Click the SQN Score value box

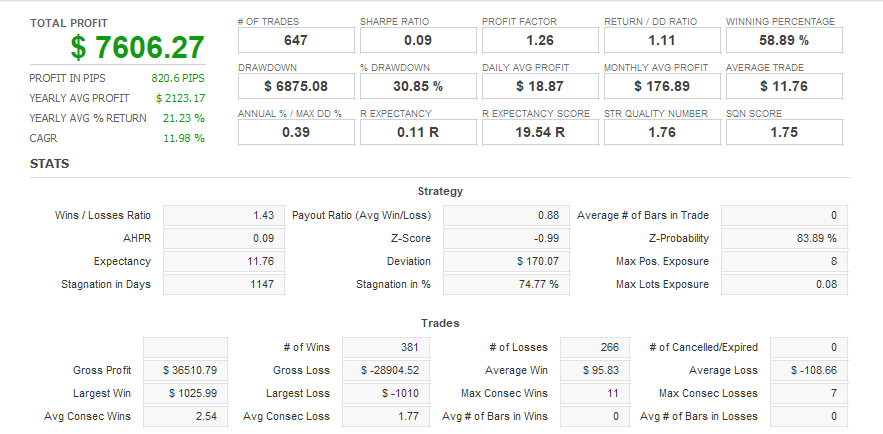(784, 132)
